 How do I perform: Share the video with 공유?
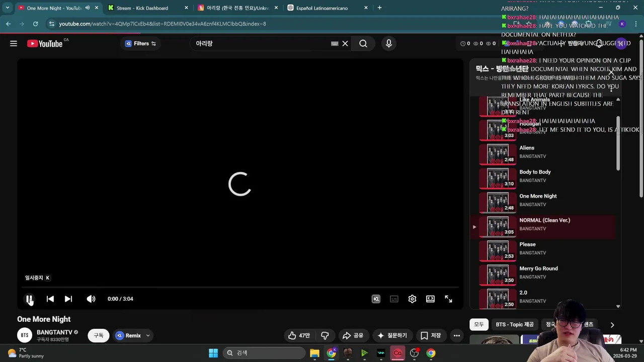[353, 335]
